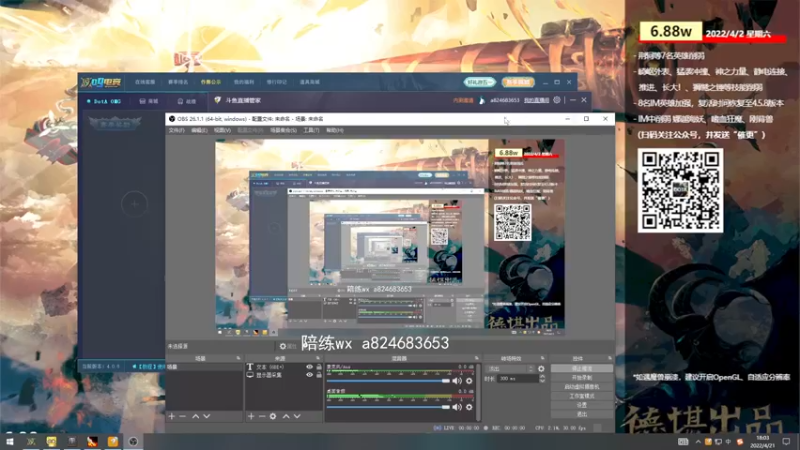This screenshot has height=450, width=800.
Task: Move the scene up with the up arrow in the 场景 panel
Action: tap(195, 416)
